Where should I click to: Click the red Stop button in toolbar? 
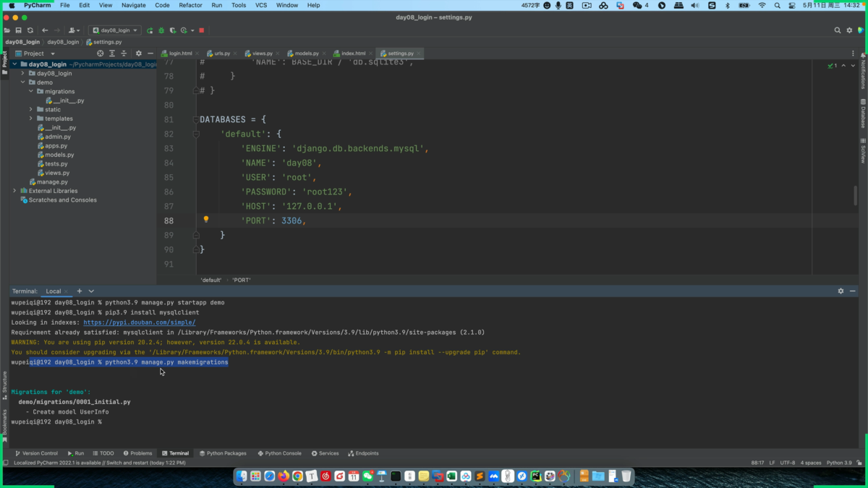(202, 30)
